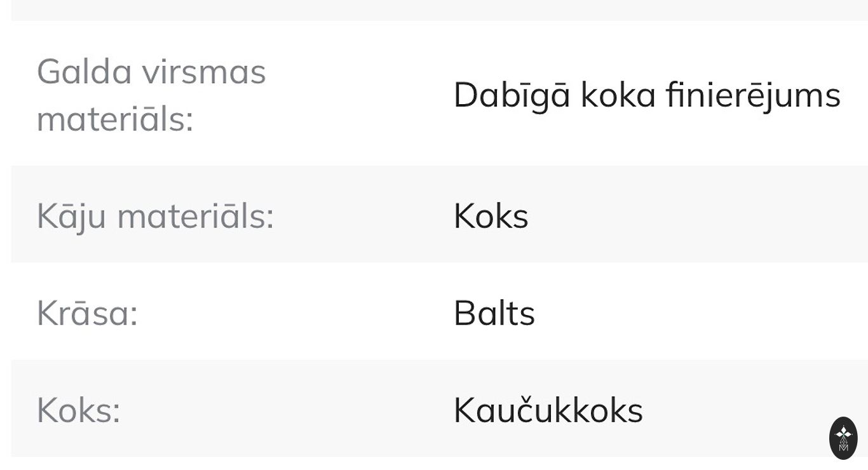Click the "Koks" value for leg material
The width and height of the screenshot is (868, 470).
click(491, 216)
